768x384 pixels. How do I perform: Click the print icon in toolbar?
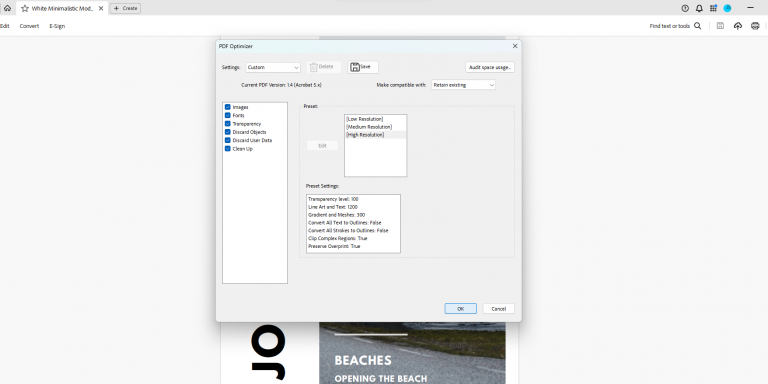click(755, 26)
